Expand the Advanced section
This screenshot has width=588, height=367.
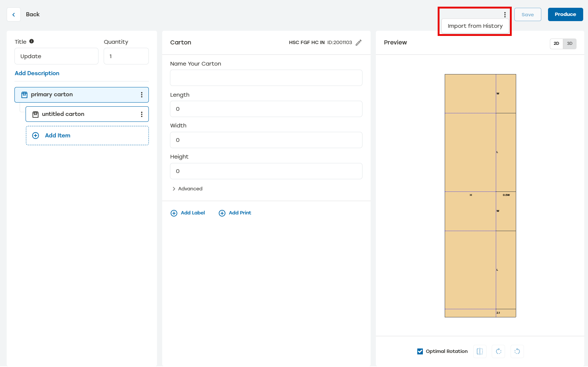coord(187,189)
